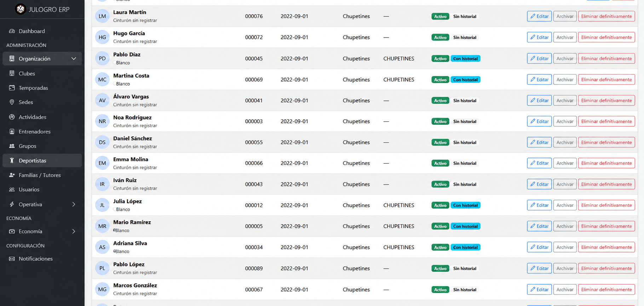Click CHUPETINES group in Adriana Silva row
The width and height of the screenshot is (644, 306).
click(399, 247)
